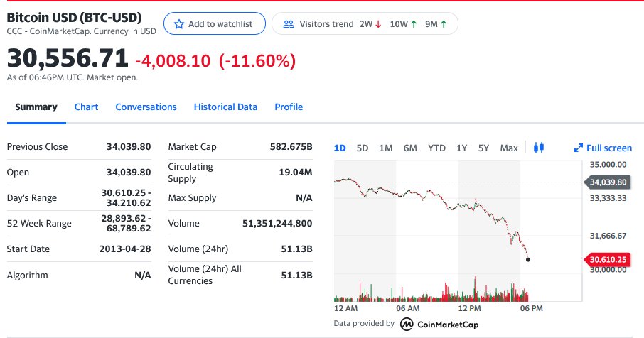Click the black current-price dot on chart
Viewport: 644px width, 338px height.
[x=527, y=260]
